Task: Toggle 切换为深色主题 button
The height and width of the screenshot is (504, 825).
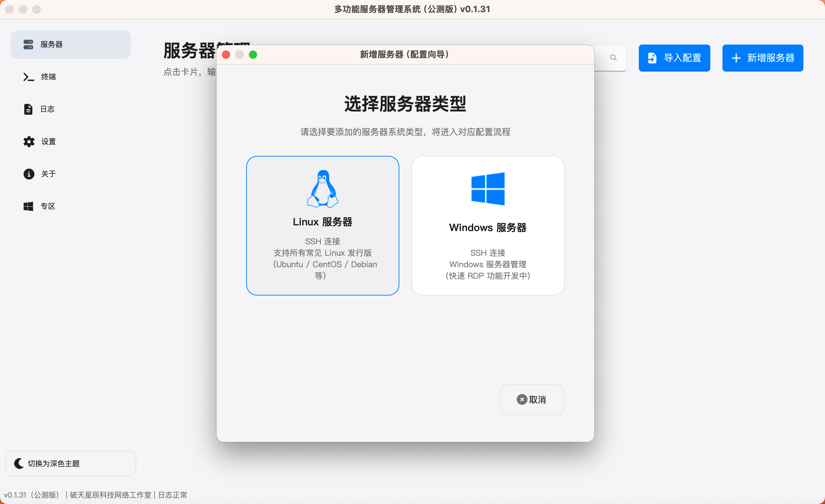Action: click(x=71, y=463)
